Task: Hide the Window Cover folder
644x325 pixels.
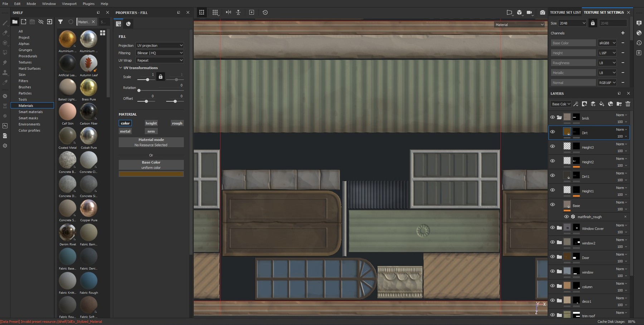Action: 552,228
